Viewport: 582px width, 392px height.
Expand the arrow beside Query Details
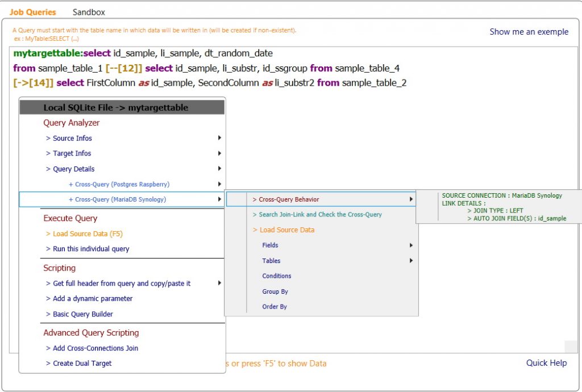[219, 169]
